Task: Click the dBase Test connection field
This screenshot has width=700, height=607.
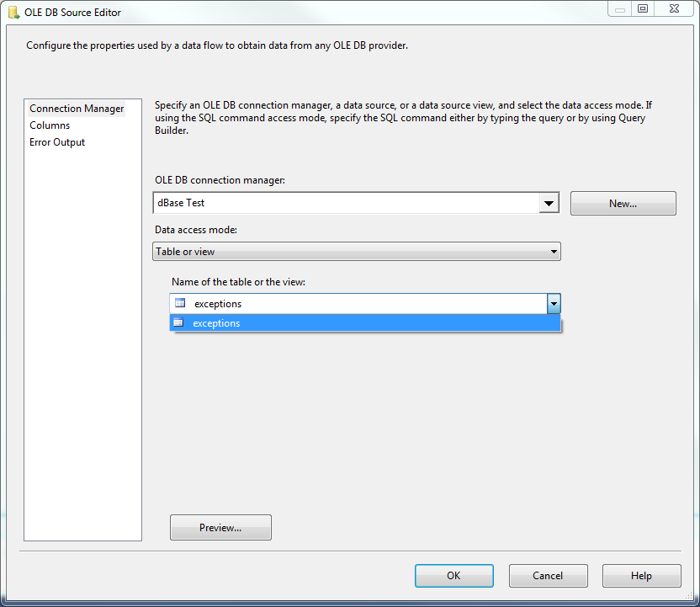Action: click(346, 203)
